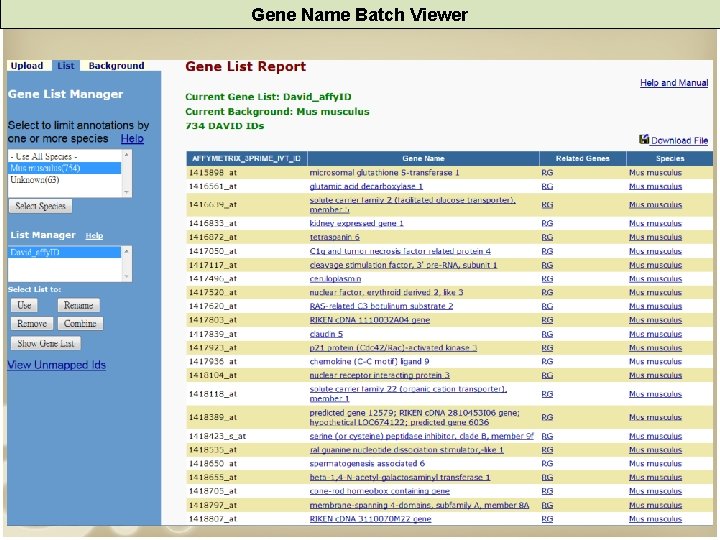Click species list scrollbar down arrow
The width and height of the screenshot is (720, 540).
pyautogui.click(x=127, y=192)
